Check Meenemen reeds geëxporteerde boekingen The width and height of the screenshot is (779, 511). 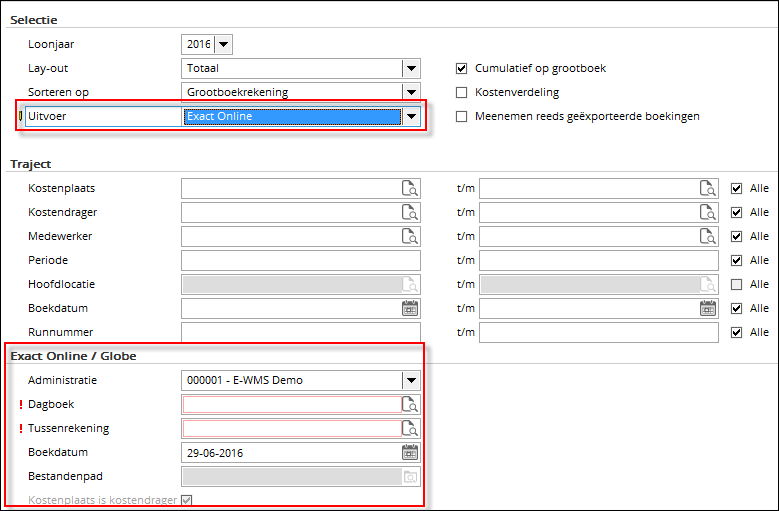pyautogui.click(x=461, y=116)
